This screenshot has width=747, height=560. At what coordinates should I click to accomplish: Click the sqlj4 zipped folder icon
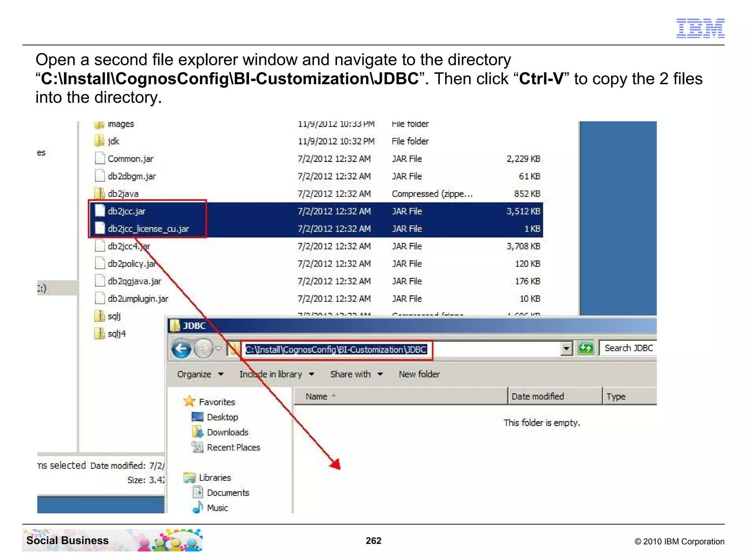tap(99, 333)
